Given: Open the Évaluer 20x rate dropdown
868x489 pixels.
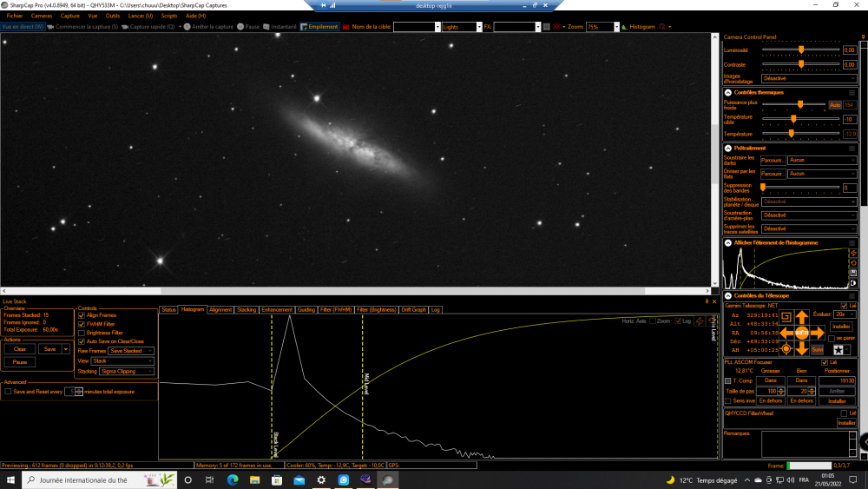Looking at the screenshot, I should 845,314.
